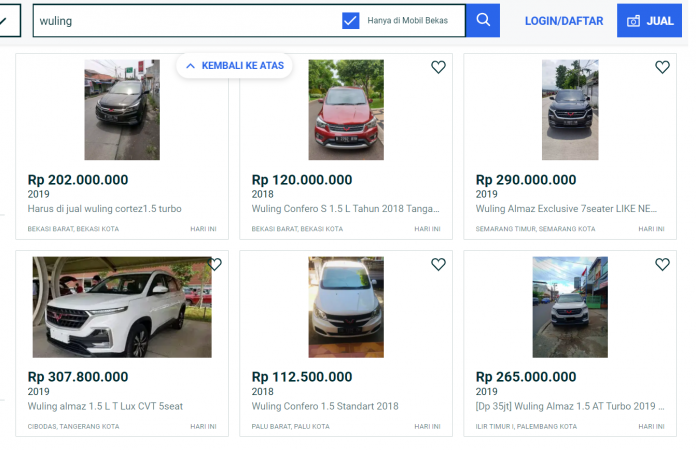Click the wuling search input field
The height and width of the screenshot is (450, 696).
pos(186,20)
